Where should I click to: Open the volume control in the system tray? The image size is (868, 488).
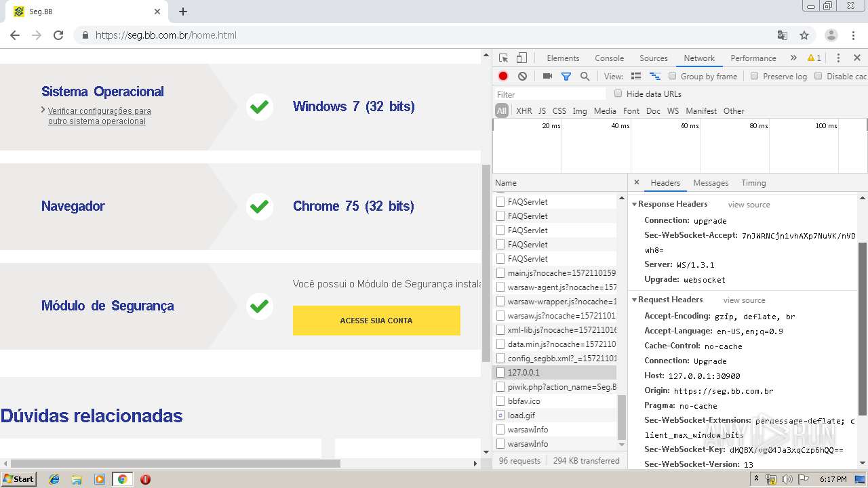[x=787, y=479]
